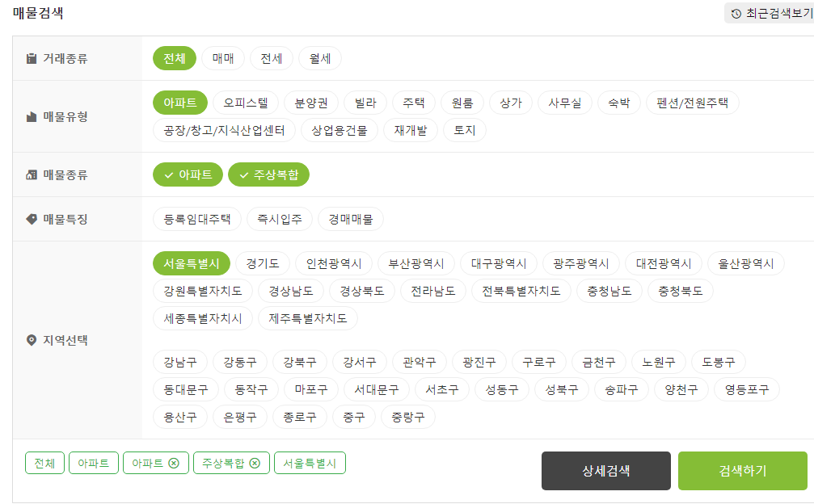Click the 거래종류 clipboard icon
The height and width of the screenshot is (504, 814).
[32, 59]
